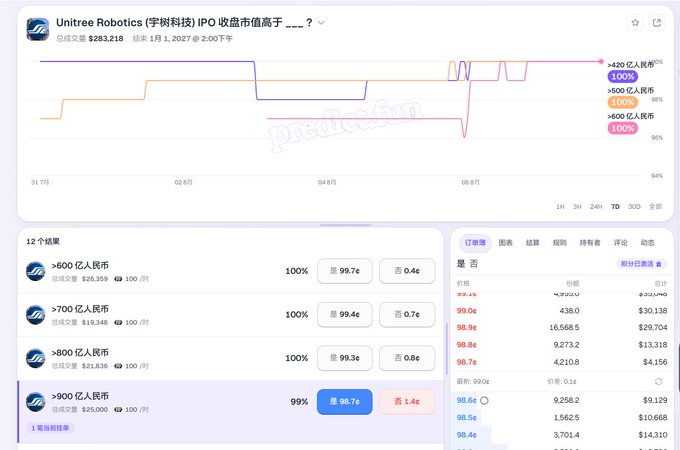Image resolution: width=680 pixels, height=450 pixels.
Task: Click the purple 100% badge for >420 亿人民币
Action: (x=622, y=76)
